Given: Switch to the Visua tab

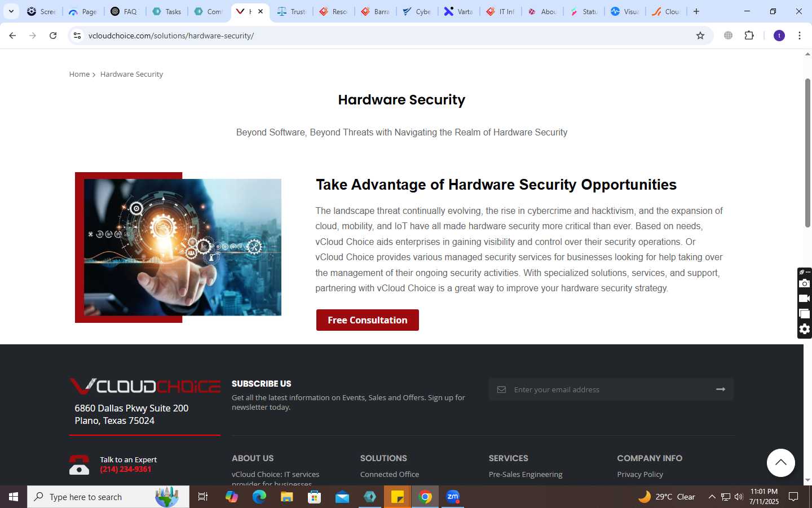Looking at the screenshot, I should pyautogui.click(x=625, y=11).
